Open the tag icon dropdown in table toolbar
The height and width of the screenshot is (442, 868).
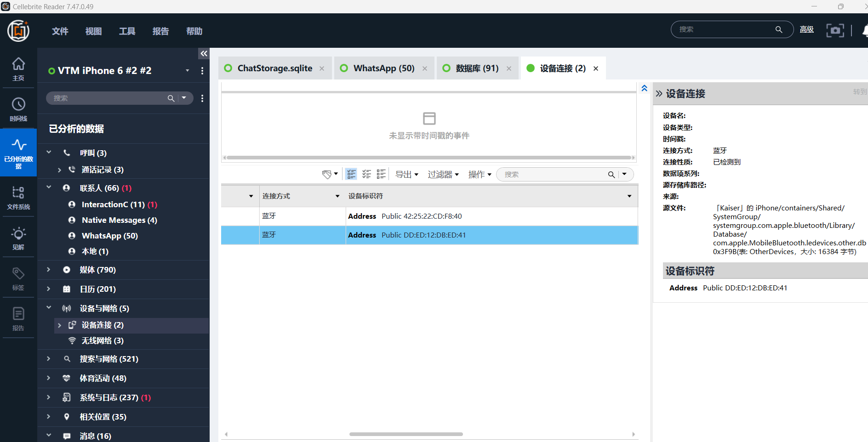click(330, 174)
